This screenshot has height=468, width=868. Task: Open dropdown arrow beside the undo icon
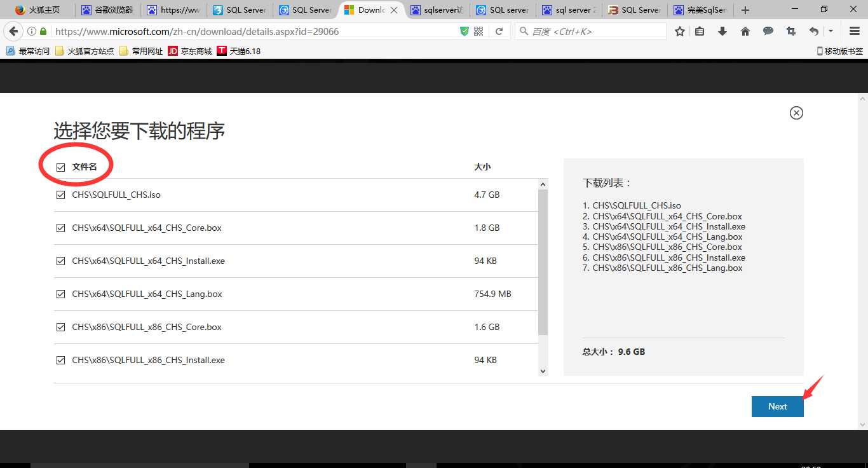click(831, 31)
